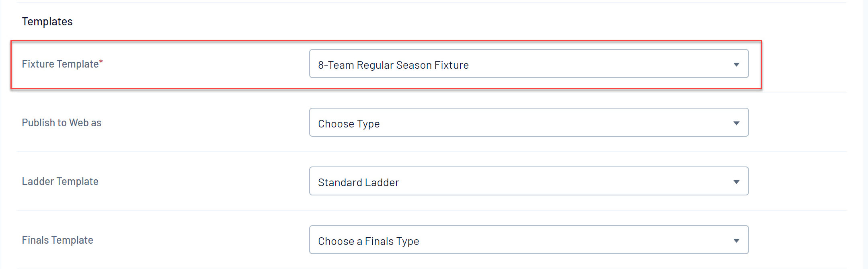Select the '8-Team Regular Season Fixture' value
This screenshot has height=269, width=868.
point(393,65)
